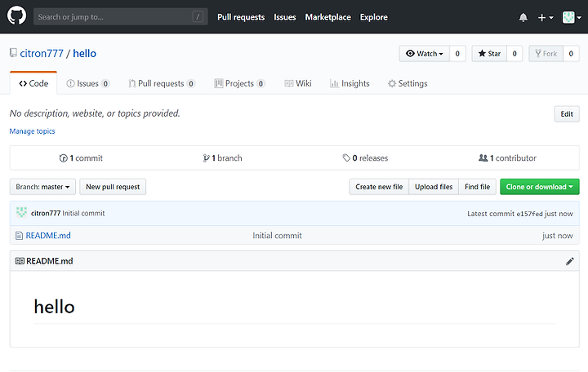Click the New pull request button
Screen dimensions: 588x372
[113, 187]
